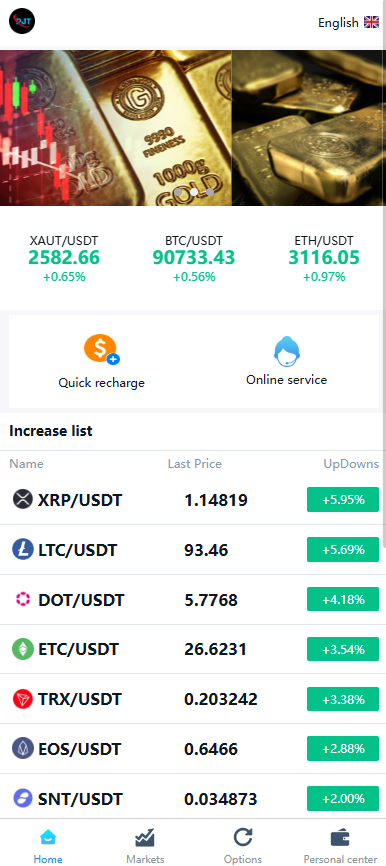Click the LTC coin icon

tap(23, 550)
